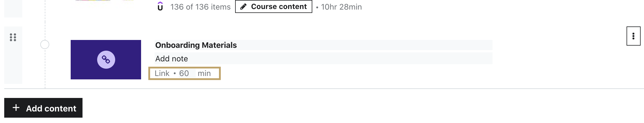The width and height of the screenshot is (644, 123).
Task: Click the "min" unit label
Action: 204,73
